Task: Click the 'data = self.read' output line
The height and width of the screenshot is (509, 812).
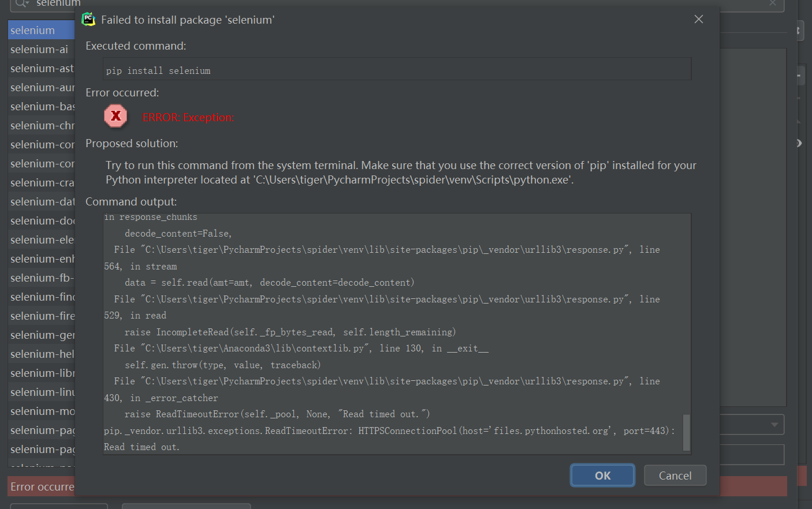Action: 269,282
